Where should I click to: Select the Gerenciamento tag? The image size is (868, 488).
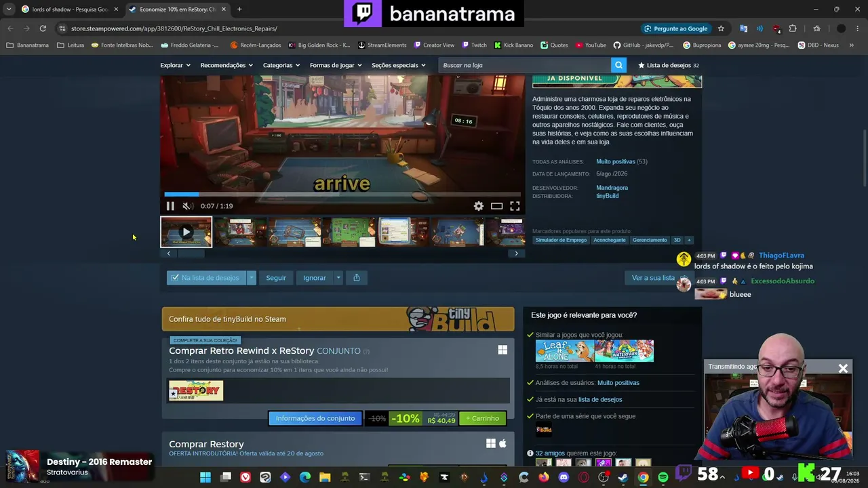[x=650, y=240]
